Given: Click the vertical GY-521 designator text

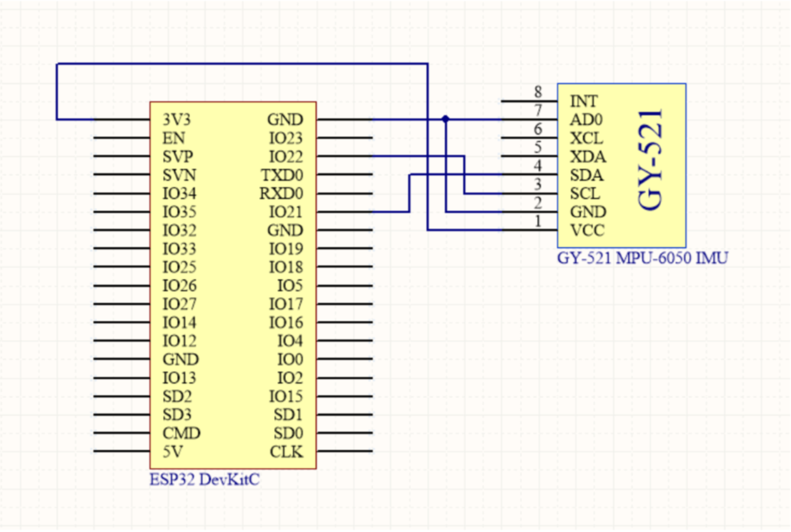Looking at the screenshot, I should click(651, 160).
